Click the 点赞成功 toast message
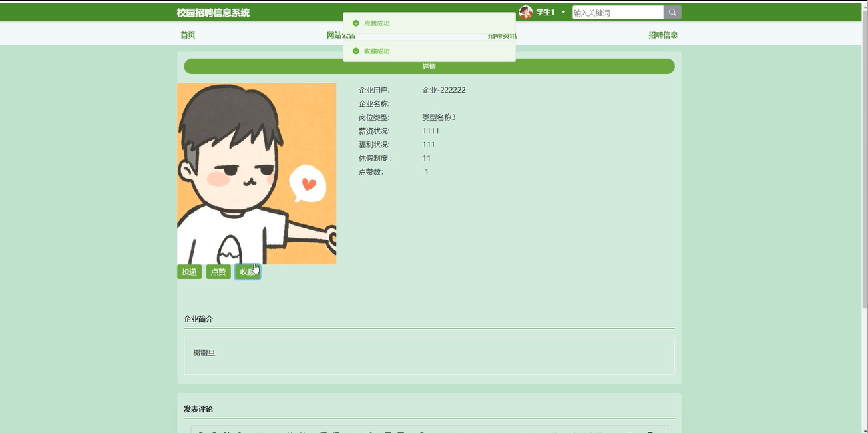The image size is (868, 433). pyautogui.click(x=429, y=23)
